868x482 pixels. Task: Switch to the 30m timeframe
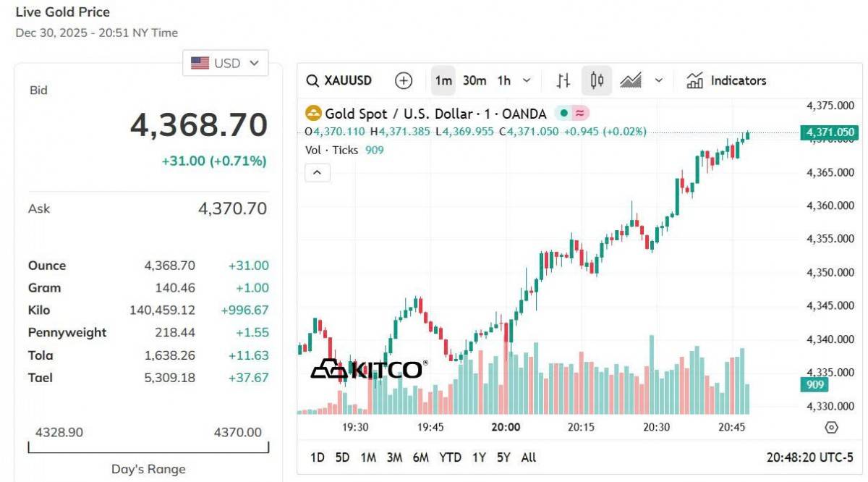point(475,80)
